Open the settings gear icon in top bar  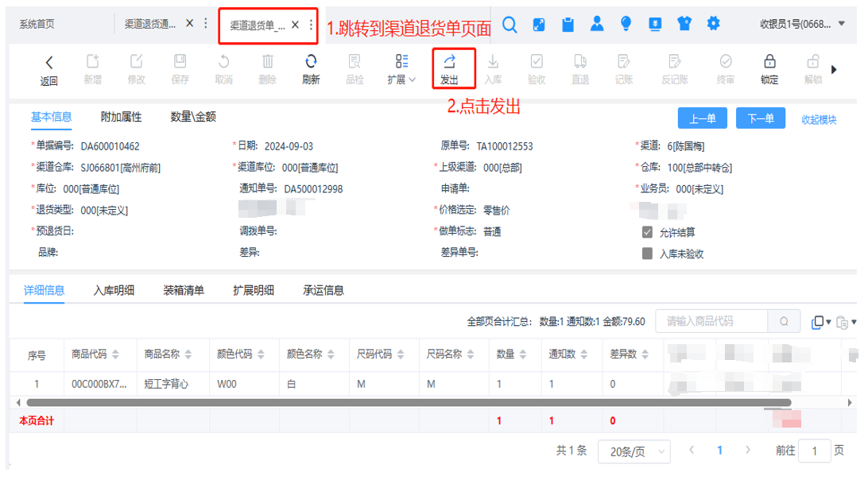pyautogui.click(x=713, y=25)
